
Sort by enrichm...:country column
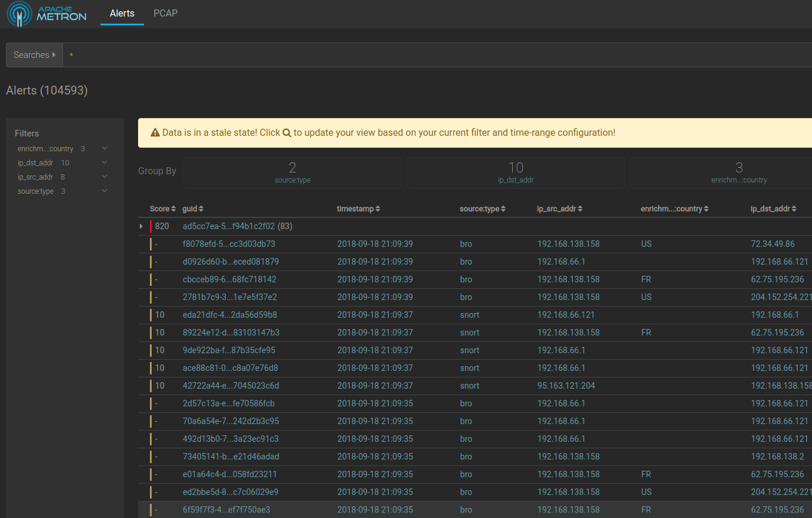click(x=675, y=209)
